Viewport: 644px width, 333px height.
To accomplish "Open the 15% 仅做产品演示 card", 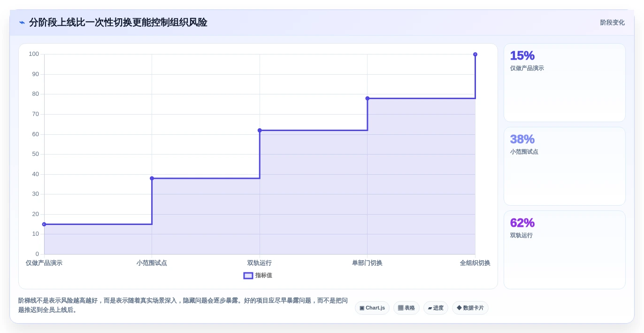I will (x=565, y=83).
